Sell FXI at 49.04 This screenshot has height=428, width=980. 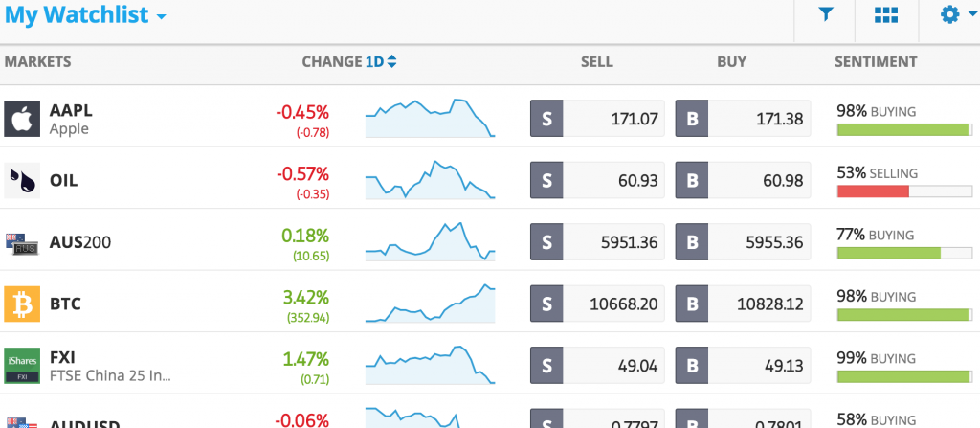[597, 366]
